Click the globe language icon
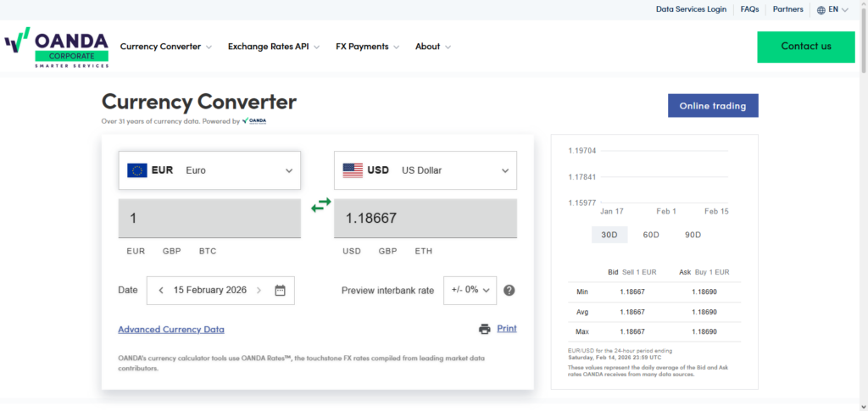The image size is (868, 411). (821, 10)
